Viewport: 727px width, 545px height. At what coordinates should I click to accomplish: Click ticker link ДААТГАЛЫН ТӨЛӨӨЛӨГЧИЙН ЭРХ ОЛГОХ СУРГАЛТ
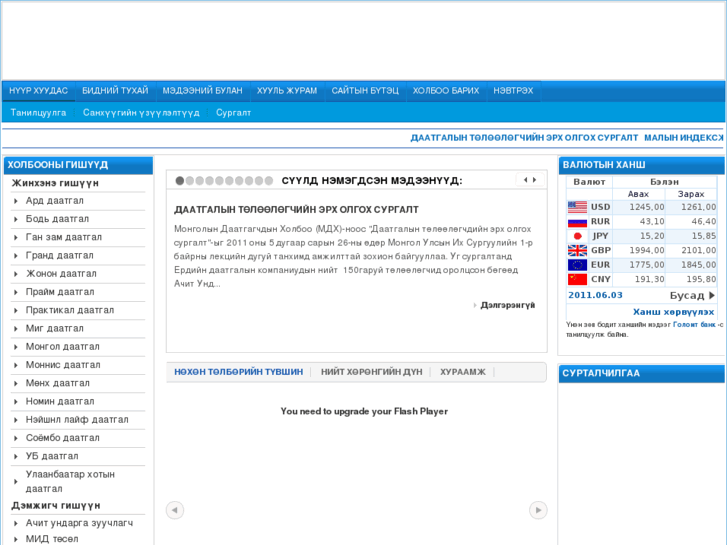tap(524, 138)
